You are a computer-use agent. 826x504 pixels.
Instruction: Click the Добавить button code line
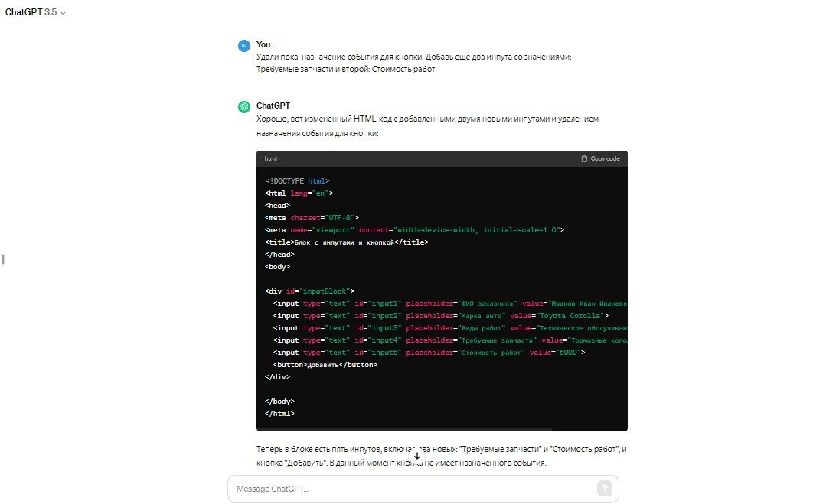[325, 365]
